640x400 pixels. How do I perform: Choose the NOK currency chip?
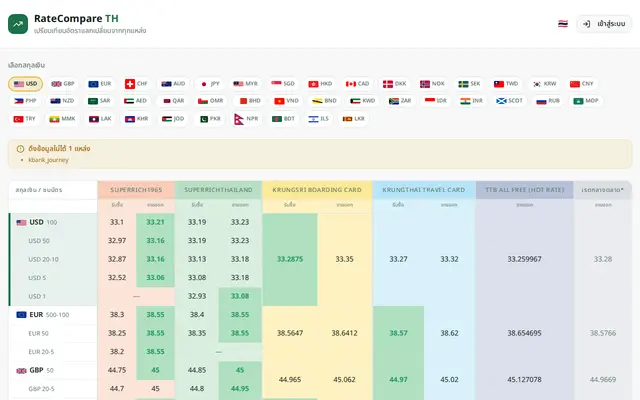tap(432, 84)
